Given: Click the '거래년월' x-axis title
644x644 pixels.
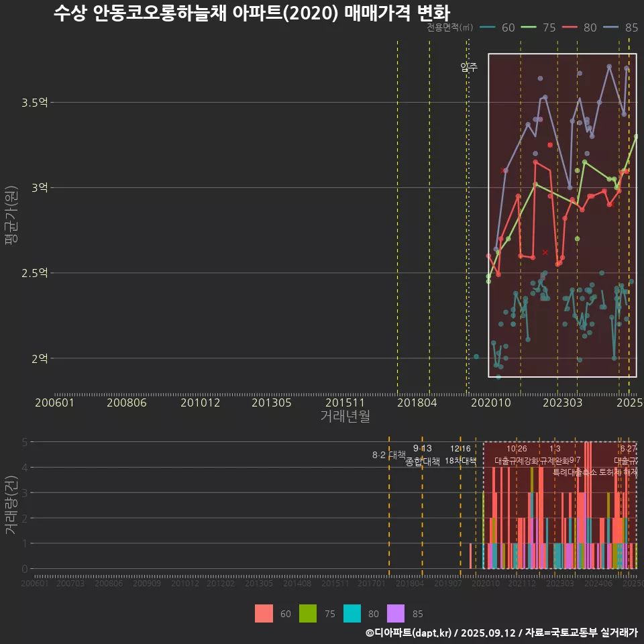Looking at the screenshot, I should click(345, 416).
